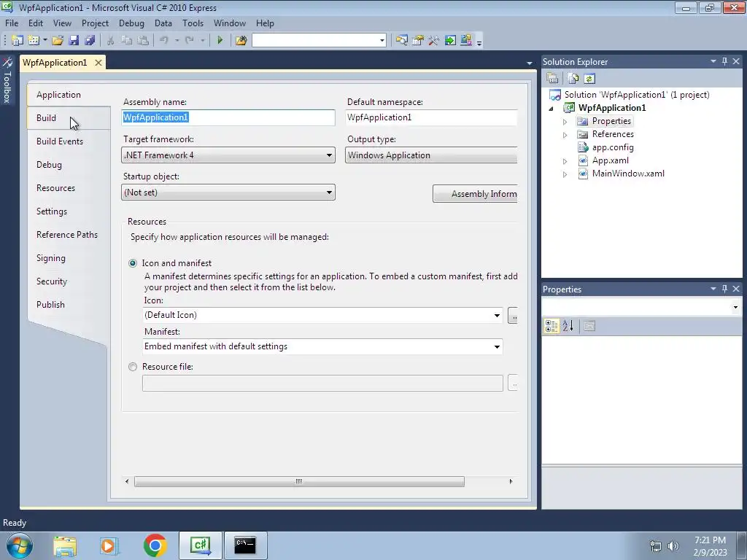Open the Icon dropdown list

click(497, 315)
